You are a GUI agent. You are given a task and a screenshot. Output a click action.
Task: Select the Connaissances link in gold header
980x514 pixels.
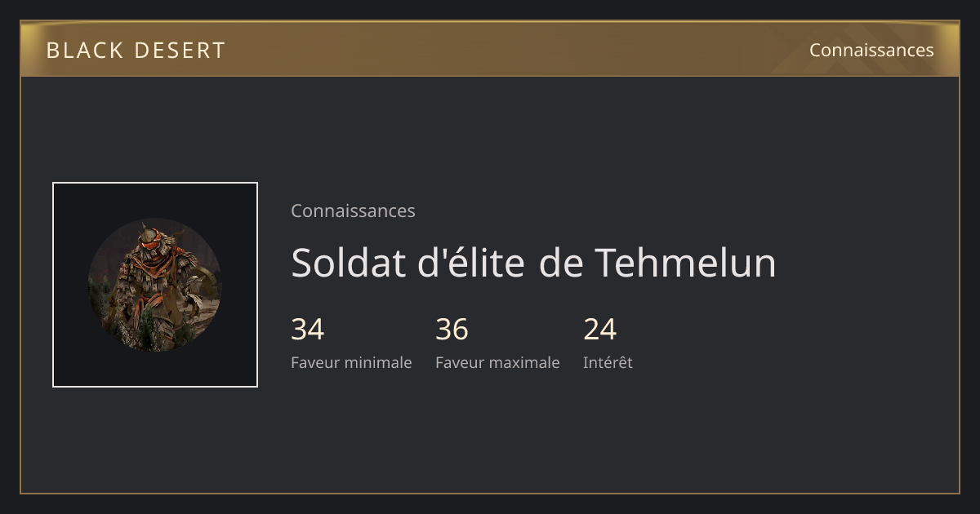pyautogui.click(x=871, y=50)
